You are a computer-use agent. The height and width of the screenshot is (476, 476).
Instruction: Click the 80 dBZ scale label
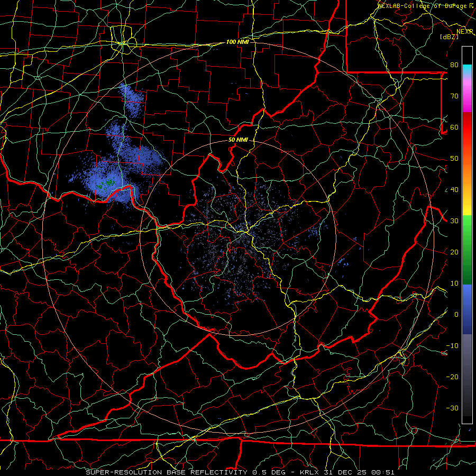click(454, 65)
